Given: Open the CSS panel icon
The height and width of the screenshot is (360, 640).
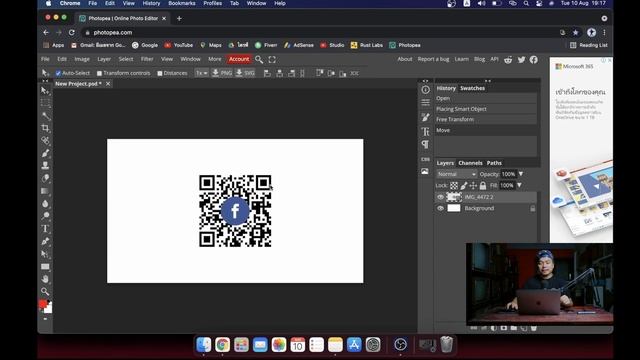Looking at the screenshot, I should tap(425, 159).
